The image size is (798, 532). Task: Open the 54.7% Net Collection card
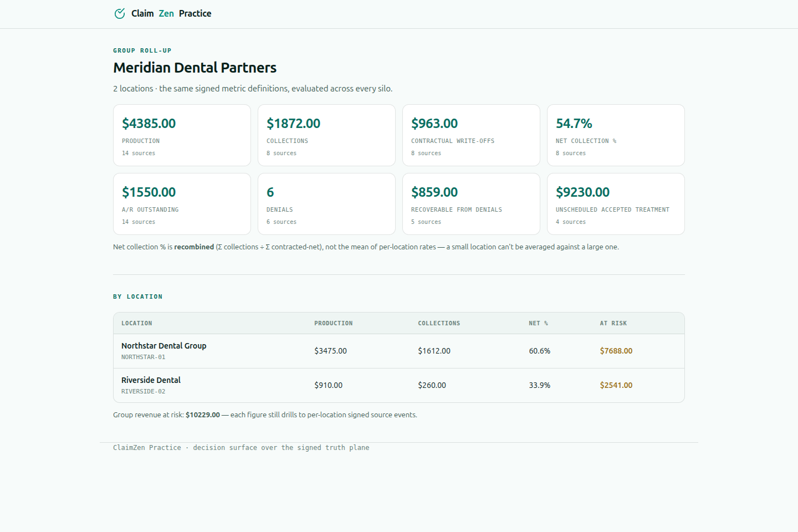[x=616, y=135]
